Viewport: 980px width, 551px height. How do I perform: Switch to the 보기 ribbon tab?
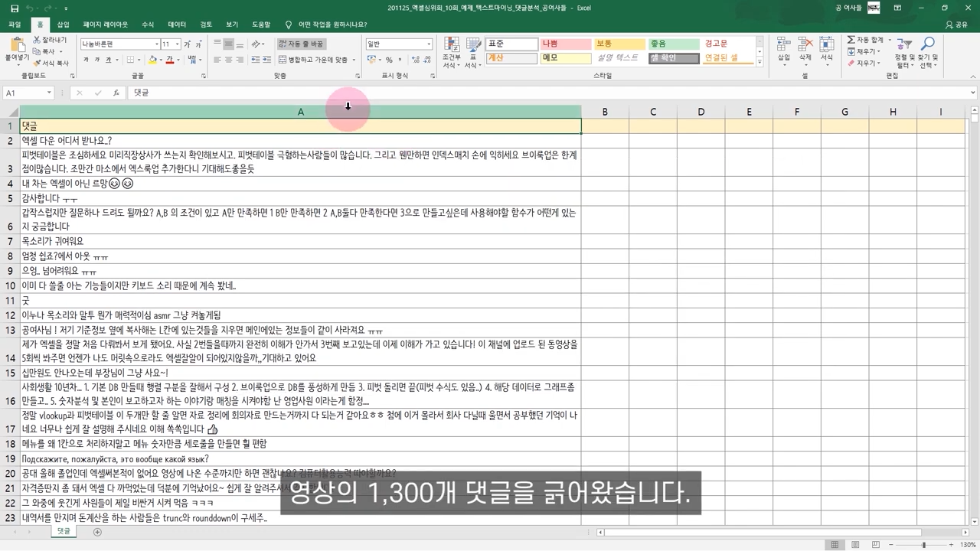point(232,24)
